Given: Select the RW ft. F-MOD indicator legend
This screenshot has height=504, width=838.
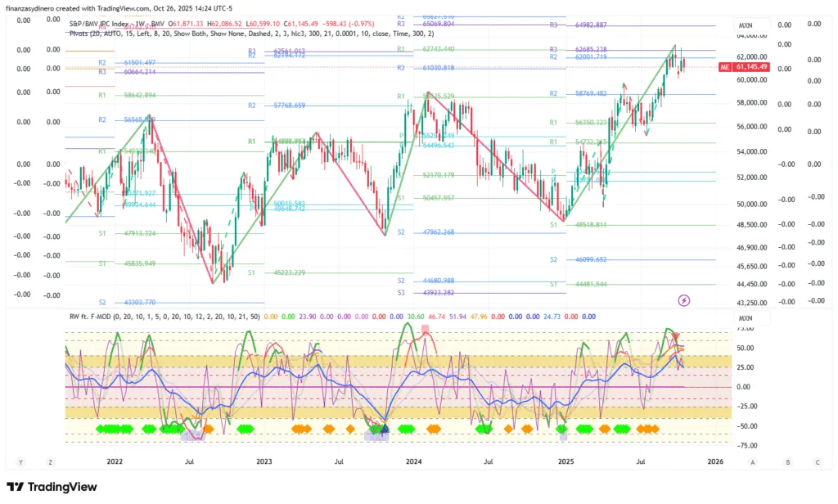Looking at the screenshot, I should (164, 315).
